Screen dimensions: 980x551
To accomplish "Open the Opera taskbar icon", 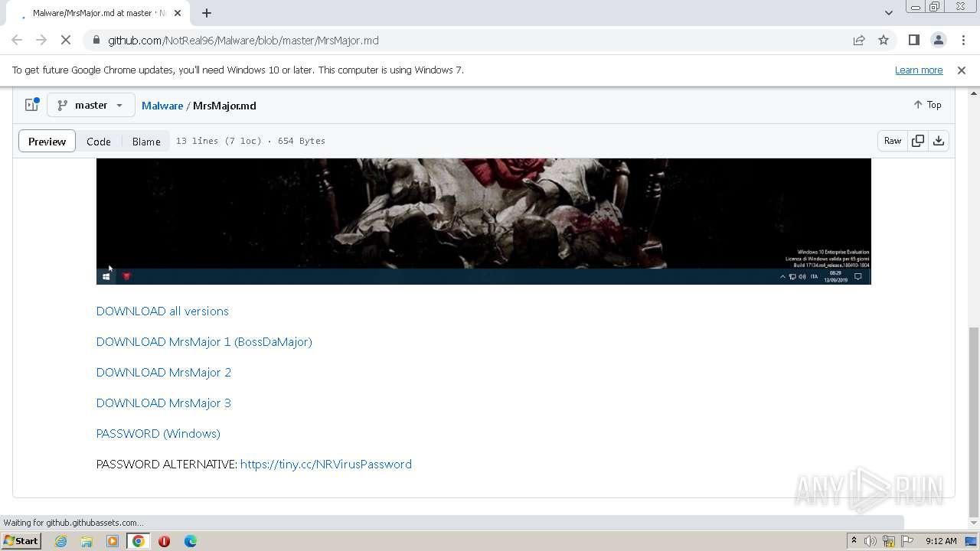I will click(x=164, y=541).
